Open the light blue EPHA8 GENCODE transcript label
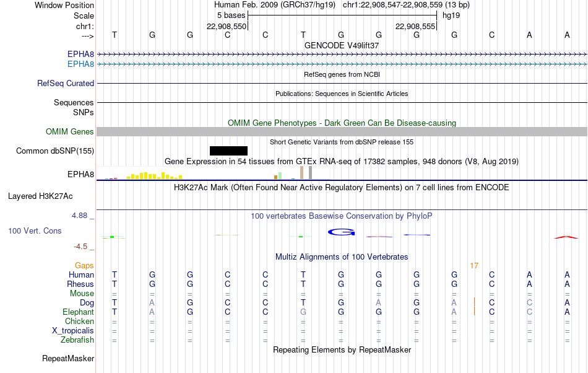The image size is (588, 373). click(80, 64)
